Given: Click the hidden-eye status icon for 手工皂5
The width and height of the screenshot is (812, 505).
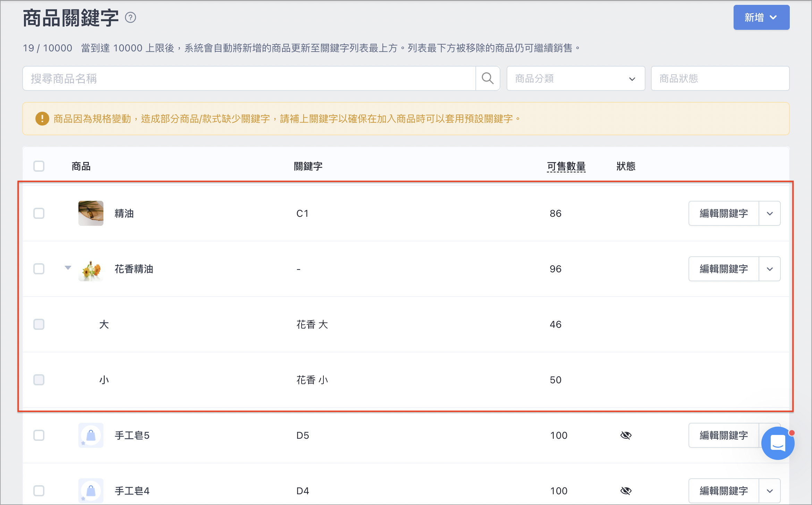Looking at the screenshot, I should point(626,435).
